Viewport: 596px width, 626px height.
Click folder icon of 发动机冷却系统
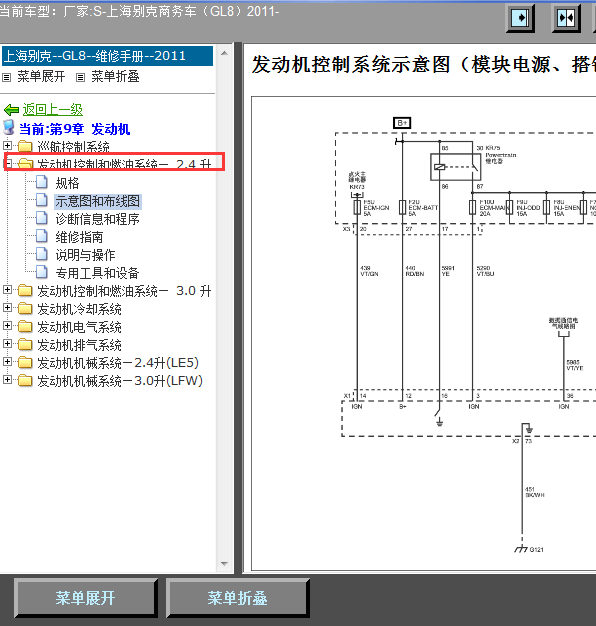(25, 308)
